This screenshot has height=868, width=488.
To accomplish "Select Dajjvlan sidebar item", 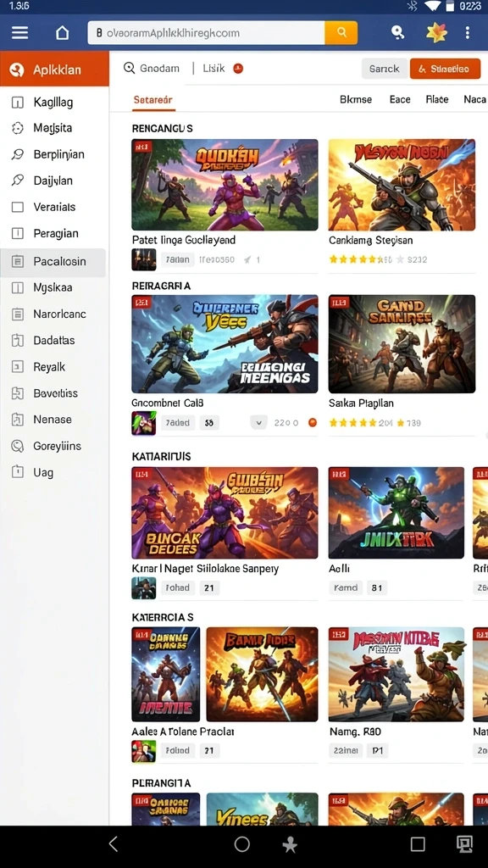I will pyautogui.click(x=53, y=181).
